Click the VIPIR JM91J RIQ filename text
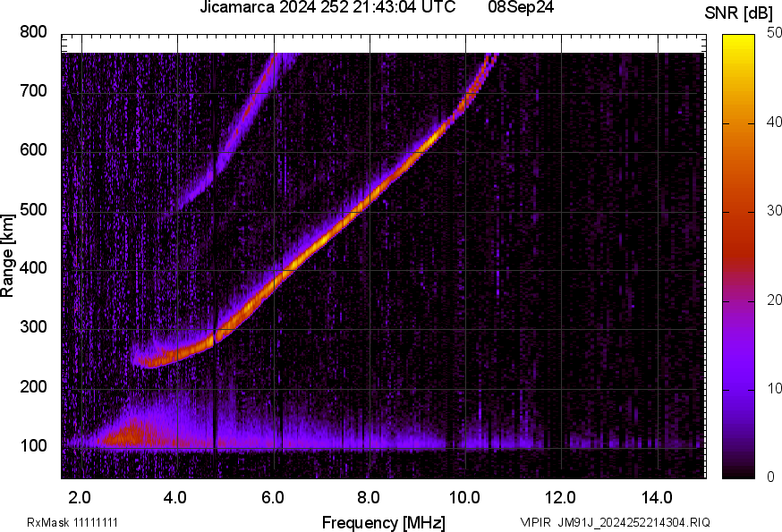This screenshot has width=782, height=532. pyautogui.click(x=616, y=522)
